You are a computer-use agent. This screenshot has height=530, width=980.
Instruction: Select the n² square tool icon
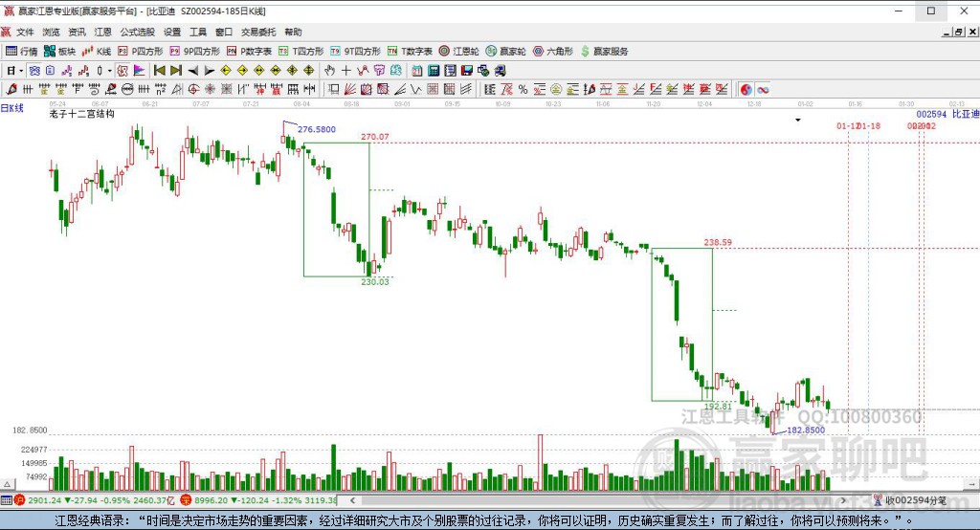(x=161, y=89)
